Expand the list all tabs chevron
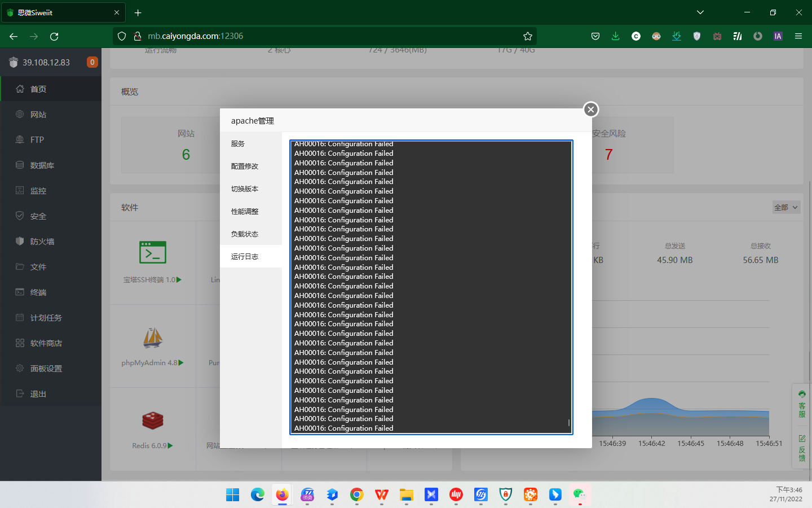The height and width of the screenshot is (508, 812). (700, 12)
